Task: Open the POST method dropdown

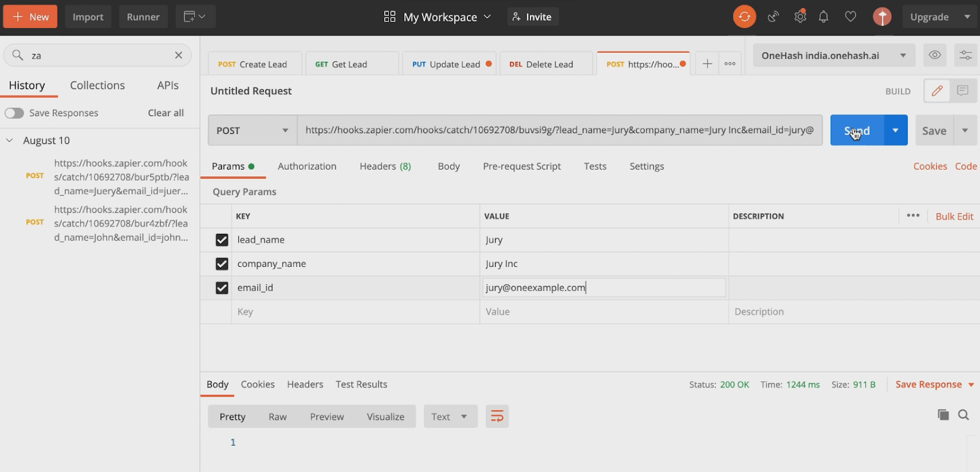Action: pyautogui.click(x=252, y=130)
